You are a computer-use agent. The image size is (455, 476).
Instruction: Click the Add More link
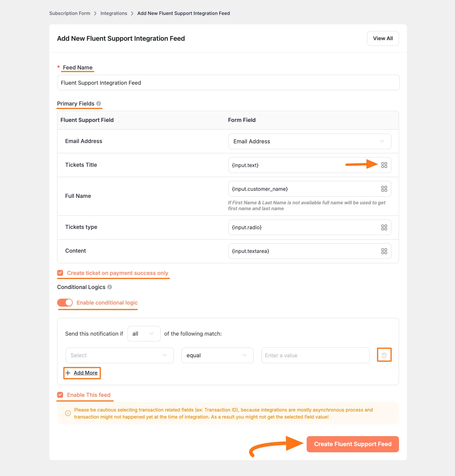(x=86, y=373)
